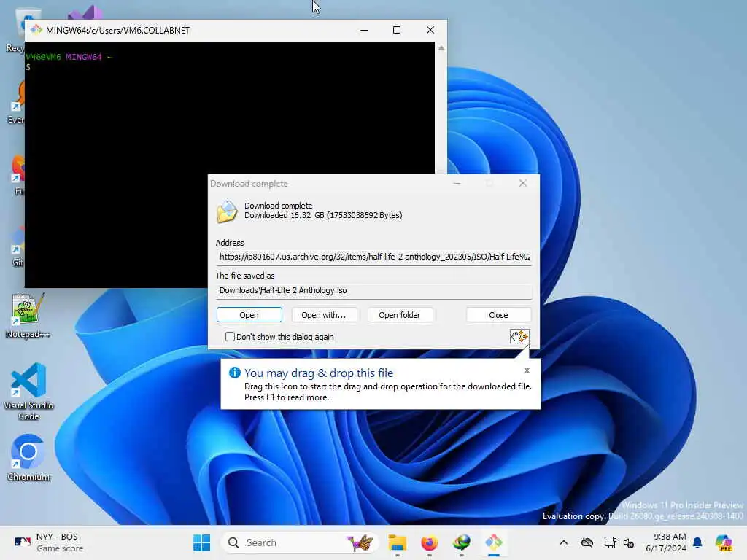Image resolution: width=747 pixels, height=560 pixels.
Task: Click the Git Bash icon in MINGW64 title bar
Action: 36,30
